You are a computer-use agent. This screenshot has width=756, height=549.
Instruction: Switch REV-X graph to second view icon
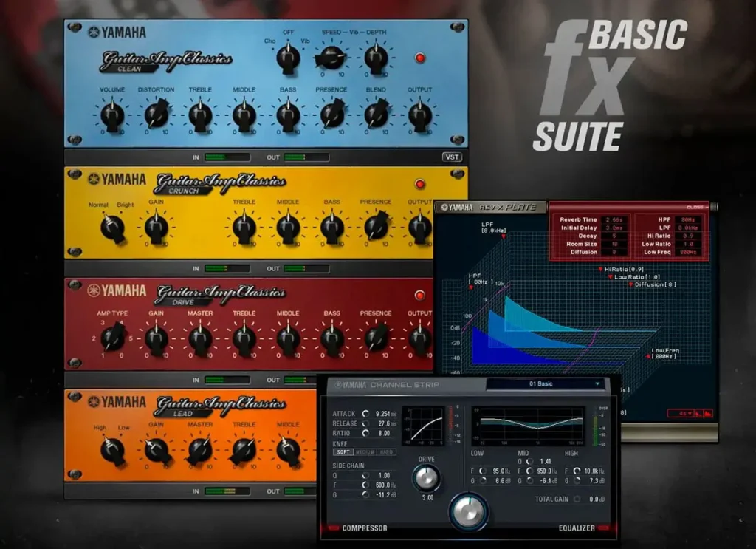click(x=708, y=414)
